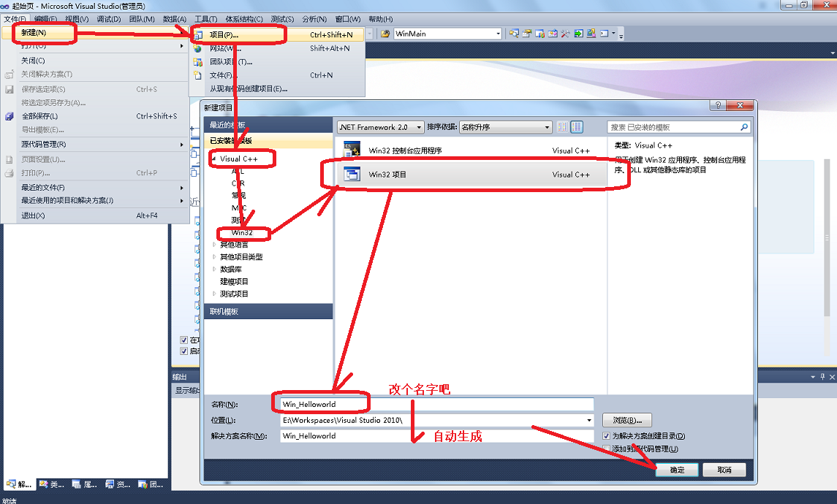837x504 pixels.
Task: Open the 类... Class View bottom tab
Action: tap(51, 484)
